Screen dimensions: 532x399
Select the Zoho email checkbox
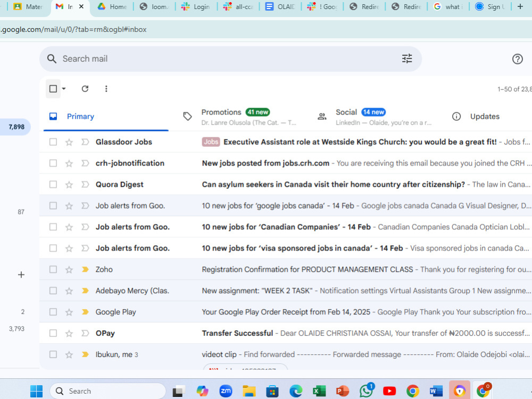pyautogui.click(x=53, y=269)
